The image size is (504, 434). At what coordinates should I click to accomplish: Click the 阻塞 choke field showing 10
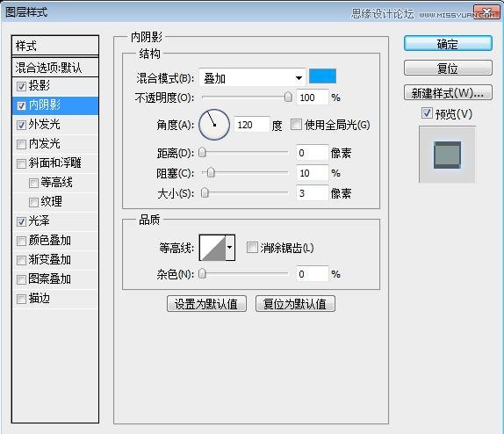(312, 173)
